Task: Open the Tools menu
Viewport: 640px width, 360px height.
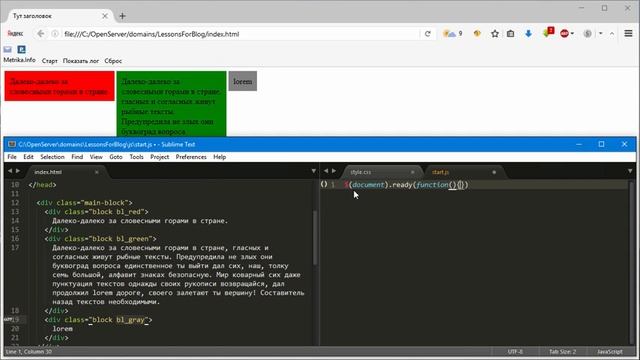Action: (x=136, y=157)
